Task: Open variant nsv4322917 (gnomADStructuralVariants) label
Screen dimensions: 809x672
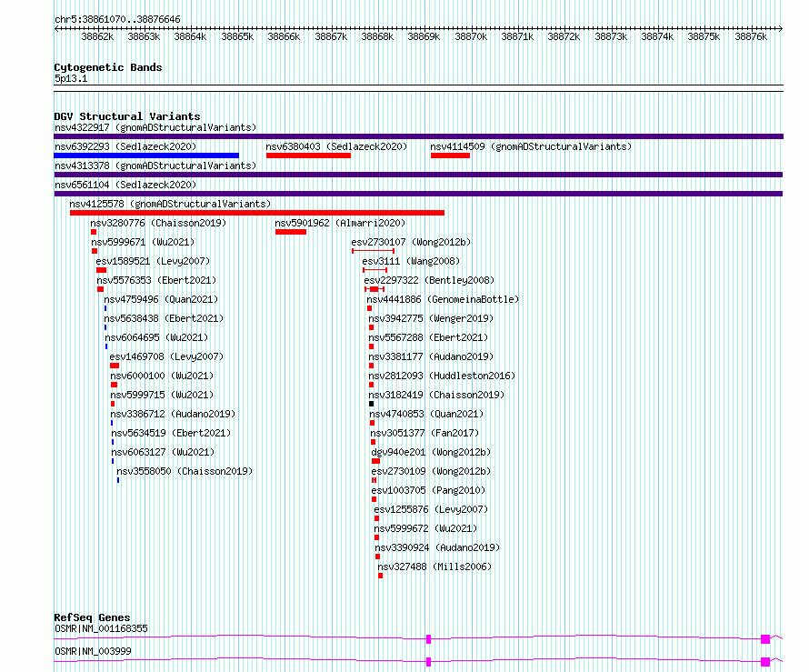Action: coord(155,127)
